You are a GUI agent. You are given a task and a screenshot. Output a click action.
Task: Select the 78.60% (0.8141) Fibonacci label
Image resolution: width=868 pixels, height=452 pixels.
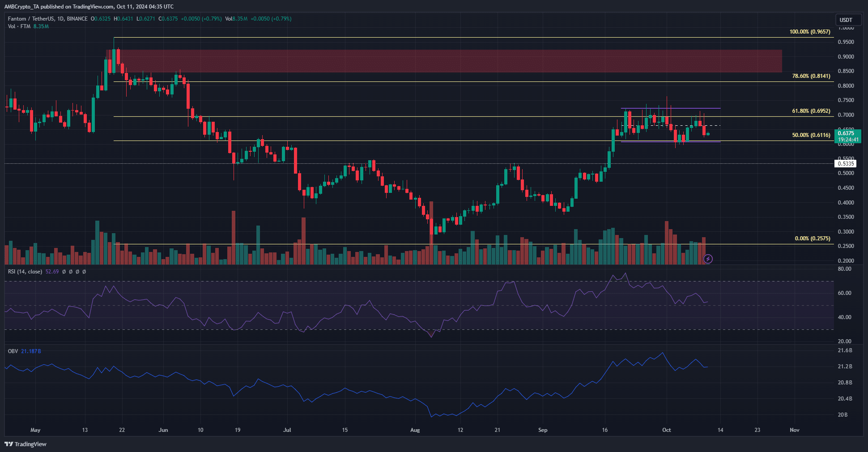tap(811, 76)
